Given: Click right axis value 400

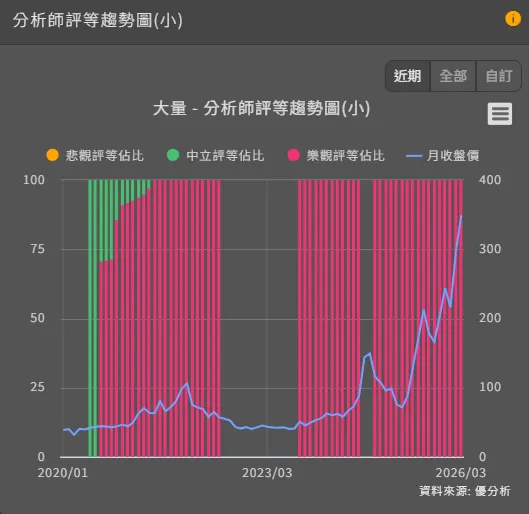Looking at the screenshot, I should (490, 180).
